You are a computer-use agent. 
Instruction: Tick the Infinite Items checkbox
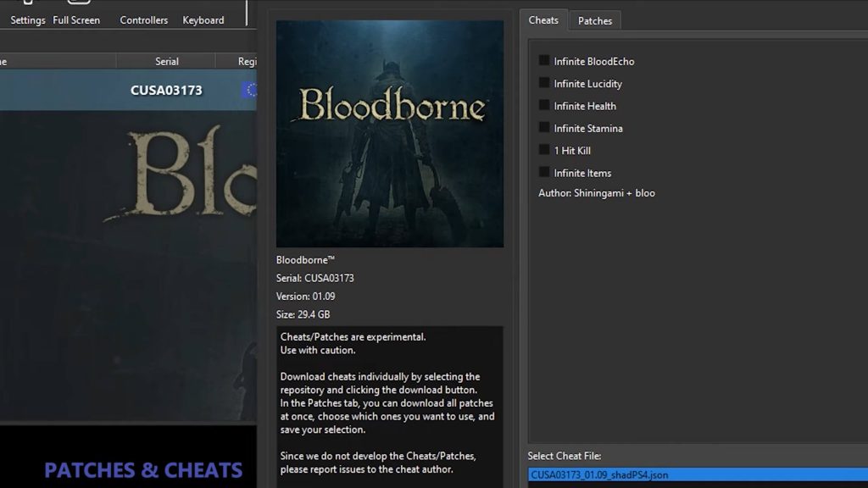(x=544, y=173)
